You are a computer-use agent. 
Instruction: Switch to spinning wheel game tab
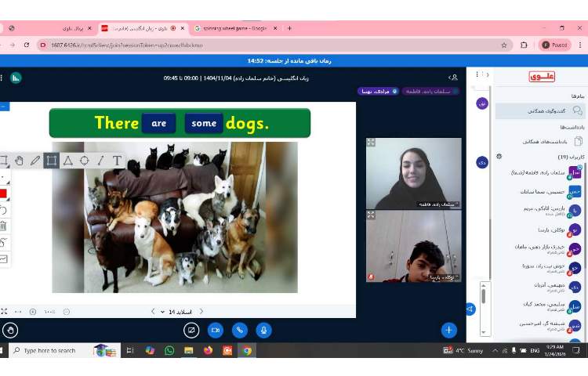tap(231, 28)
